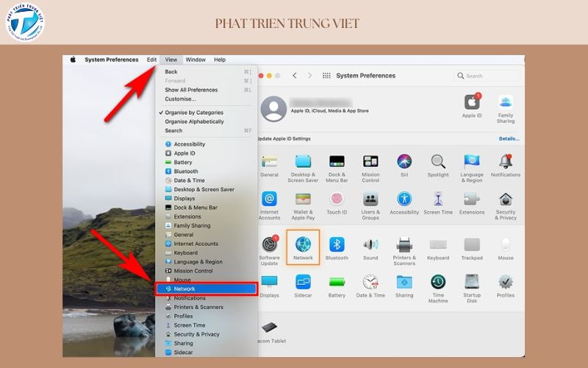Open Bluetooth preferences icon in grid
The image size is (588, 368).
(337, 245)
